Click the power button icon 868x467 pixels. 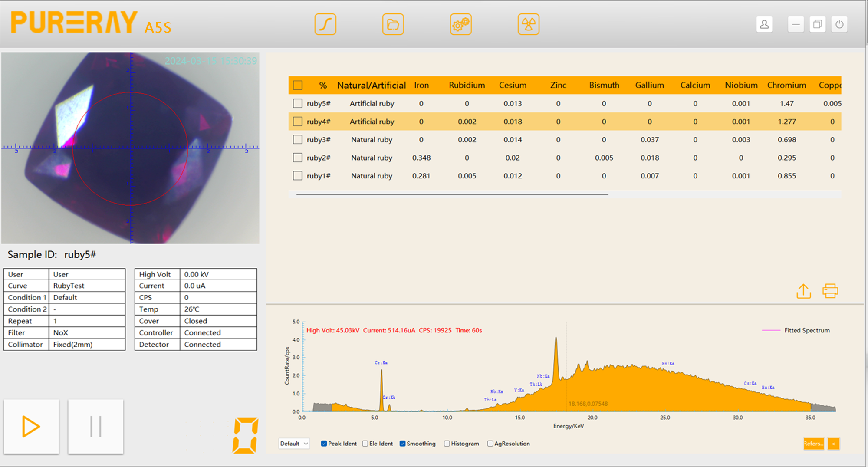[839, 24]
